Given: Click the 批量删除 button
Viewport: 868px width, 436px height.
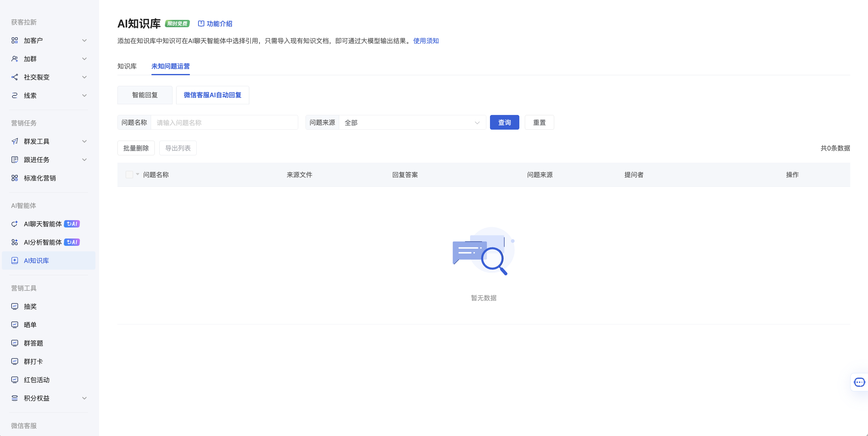Looking at the screenshot, I should pyautogui.click(x=136, y=148).
